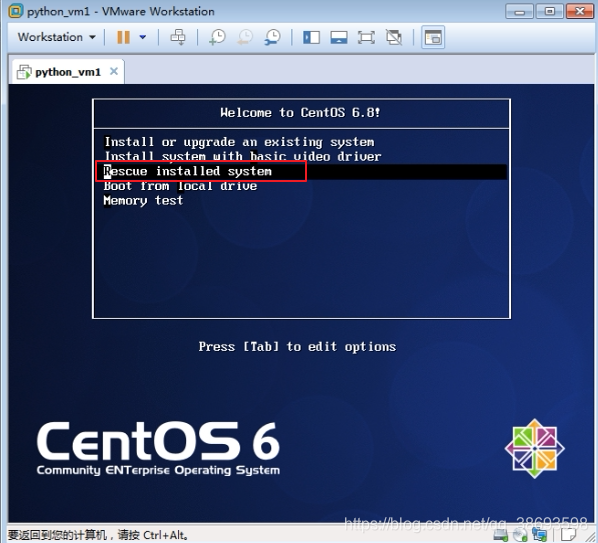
Task: Revert virtual machine to previous snapshot
Action: pos(245,37)
